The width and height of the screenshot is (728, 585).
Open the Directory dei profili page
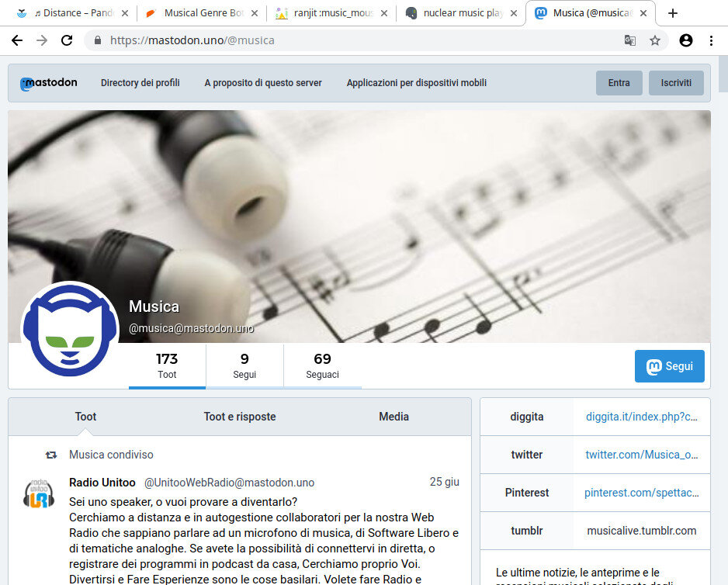point(140,83)
